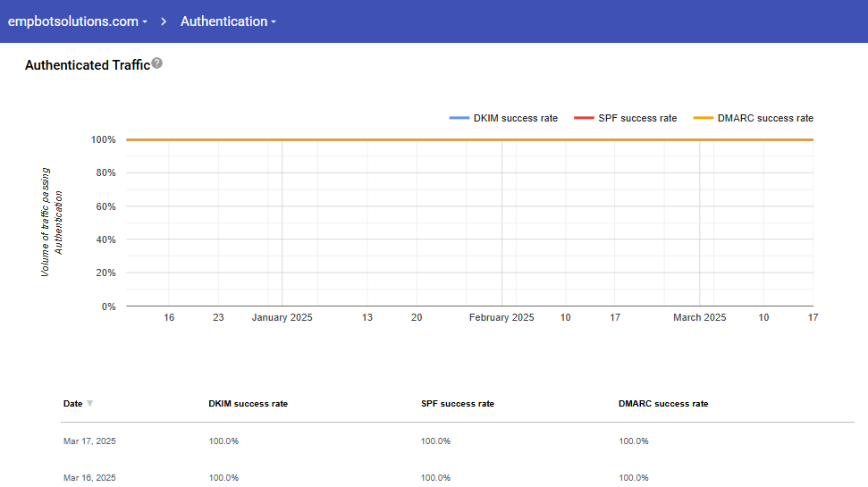Select the DKIM success rate column header
The height and width of the screenshot is (487, 868).
pyautogui.click(x=248, y=404)
